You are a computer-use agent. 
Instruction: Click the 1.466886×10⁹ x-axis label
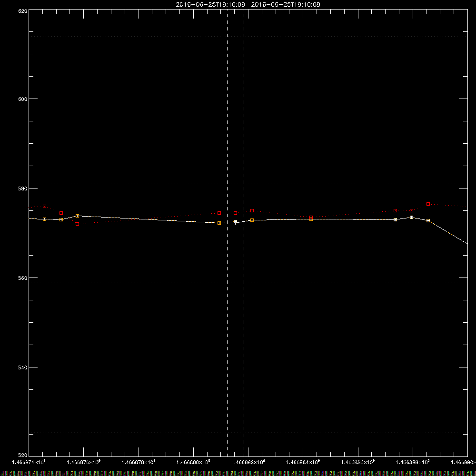pyautogui.click(x=358, y=462)
